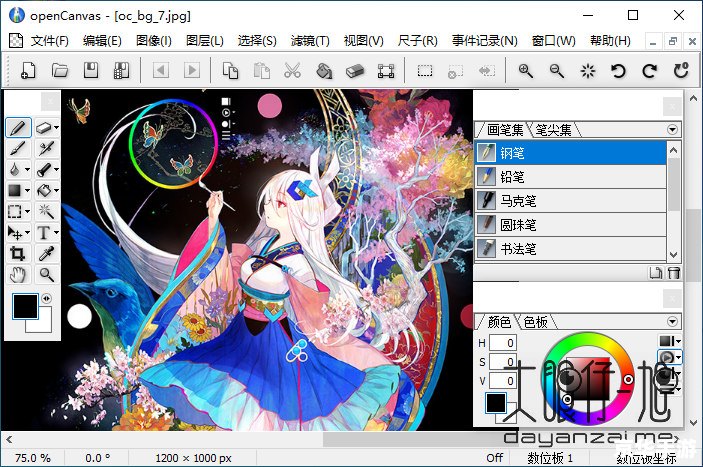The width and height of the screenshot is (703, 467).
Task: Open the 滤镜(T) menu
Action: [309, 41]
